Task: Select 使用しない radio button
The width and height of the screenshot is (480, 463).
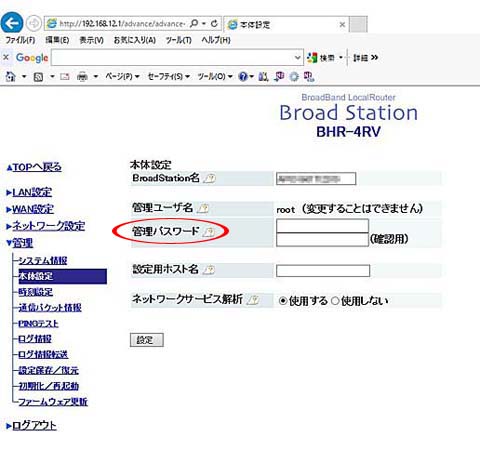Action: [335, 301]
